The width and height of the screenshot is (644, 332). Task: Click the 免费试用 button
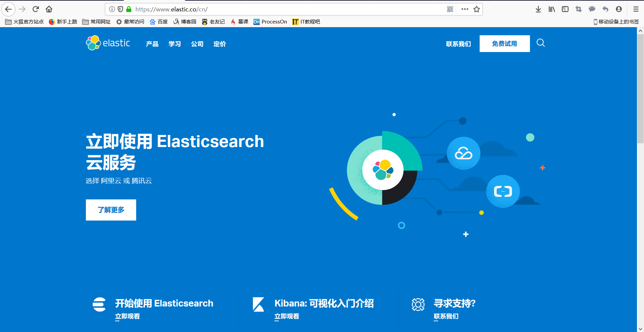504,44
